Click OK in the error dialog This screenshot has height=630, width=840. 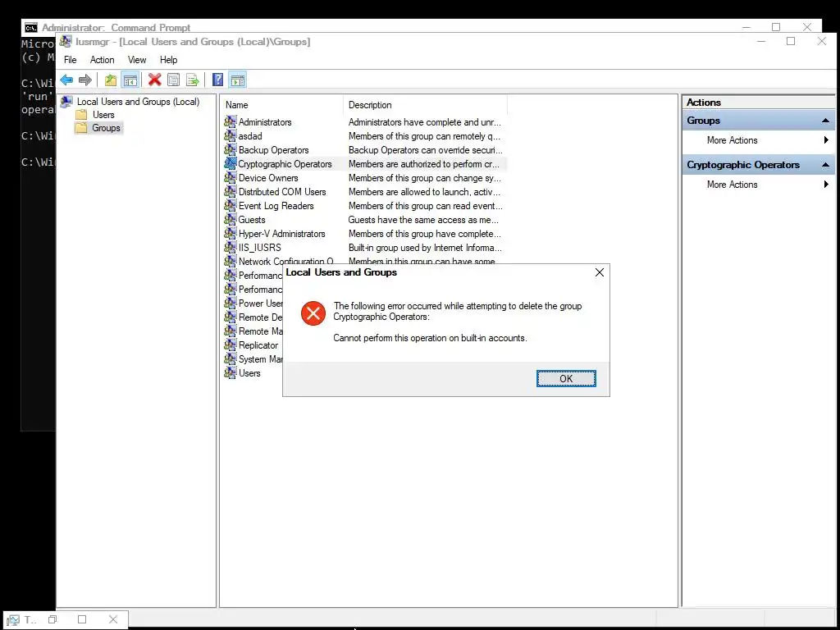[x=566, y=379]
